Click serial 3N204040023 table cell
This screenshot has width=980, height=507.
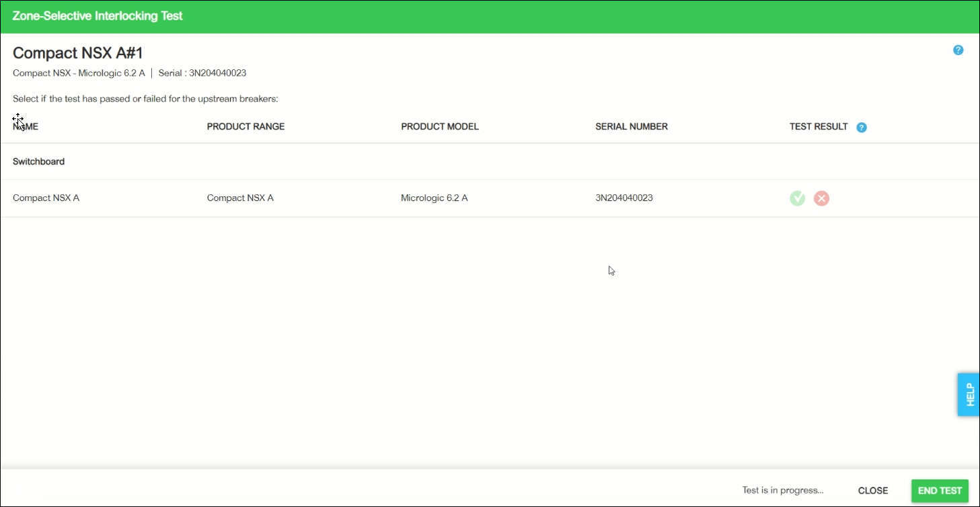coord(624,198)
